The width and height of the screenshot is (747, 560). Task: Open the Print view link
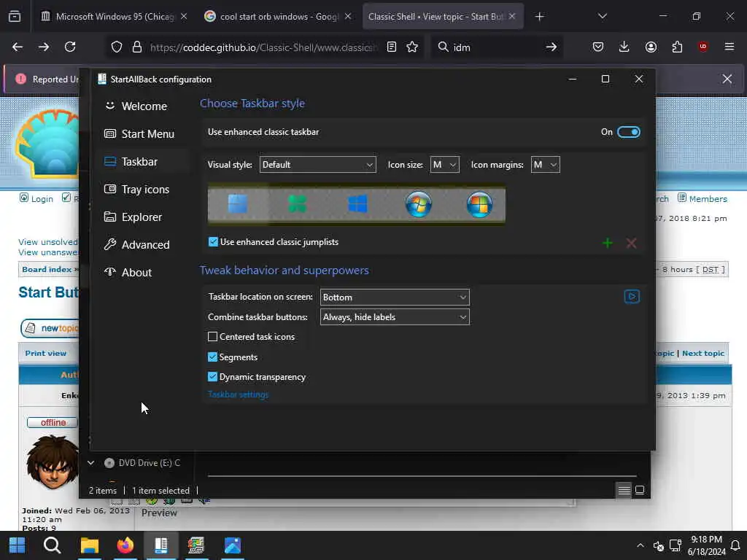46,354
